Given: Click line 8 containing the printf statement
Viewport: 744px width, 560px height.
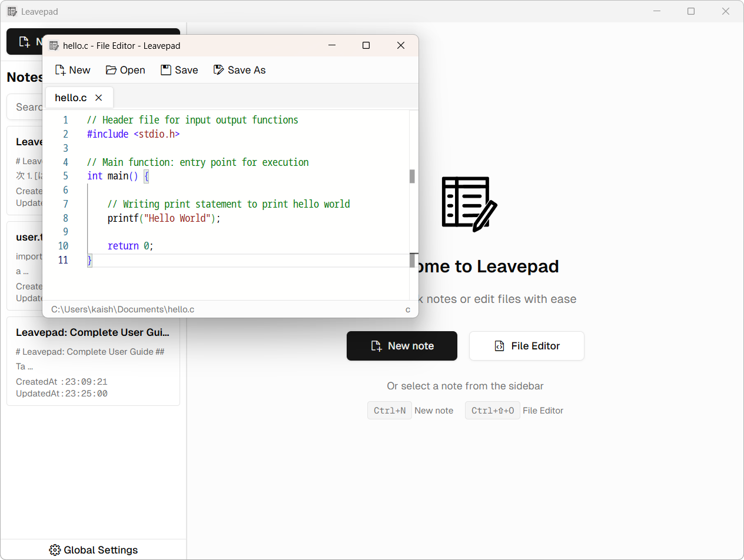Looking at the screenshot, I should point(164,218).
